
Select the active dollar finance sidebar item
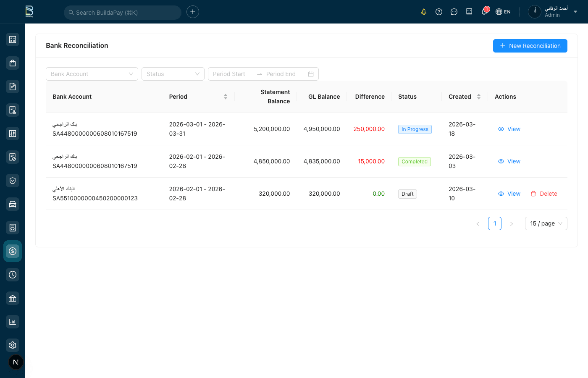[x=13, y=251]
